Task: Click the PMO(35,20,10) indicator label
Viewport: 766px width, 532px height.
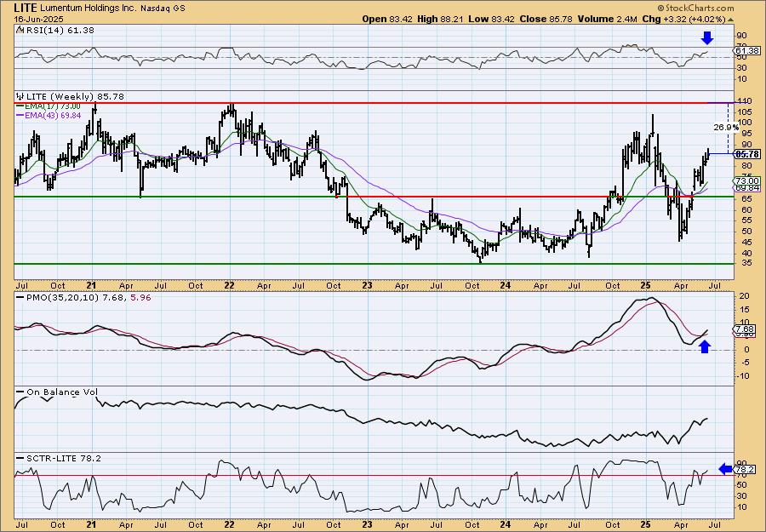Action: [61, 297]
